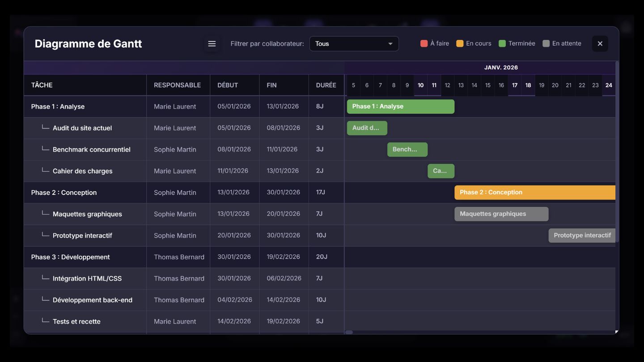Click end date 19/02/2026 of Tests et recette
Image resolution: width=644 pixels, height=362 pixels.
pos(284,321)
